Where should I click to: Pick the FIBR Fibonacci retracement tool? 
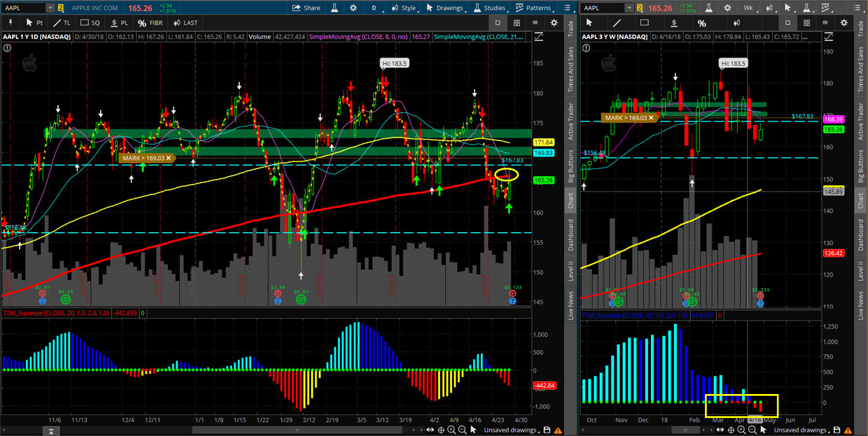click(x=150, y=23)
